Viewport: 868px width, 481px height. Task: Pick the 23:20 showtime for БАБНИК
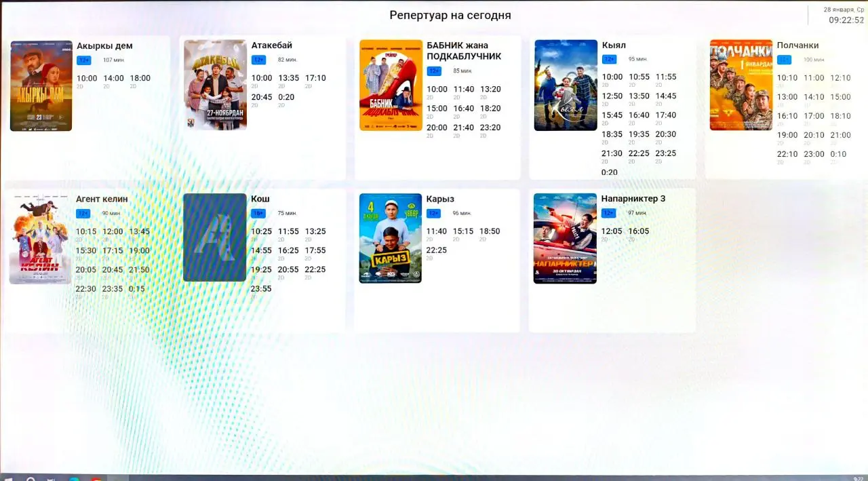(490, 128)
